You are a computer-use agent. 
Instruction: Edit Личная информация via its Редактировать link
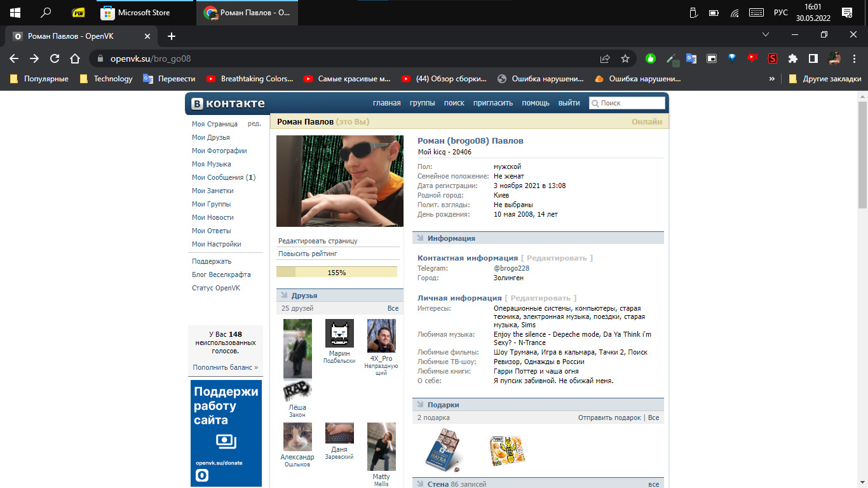click(x=541, y=298)
